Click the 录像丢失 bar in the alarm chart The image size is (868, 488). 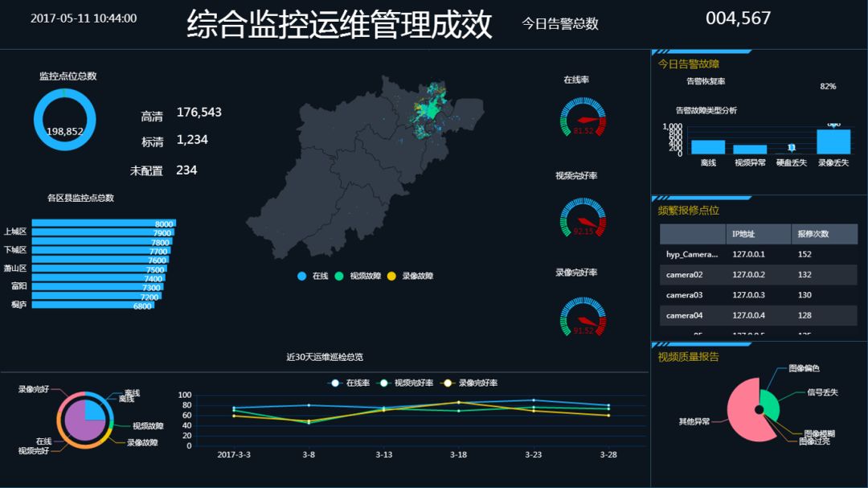coord(833,141)
